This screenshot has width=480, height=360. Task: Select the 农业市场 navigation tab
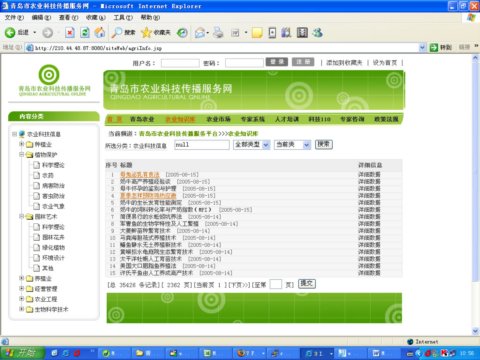(218, 119)
